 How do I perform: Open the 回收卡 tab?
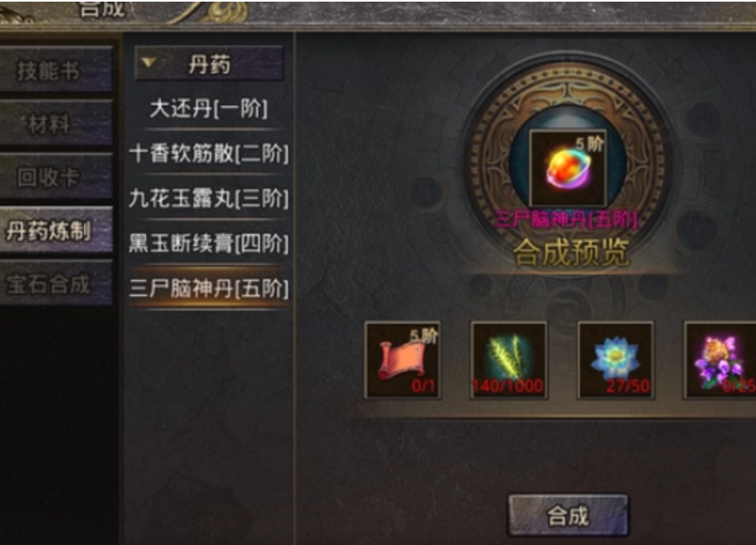(56, 177)
